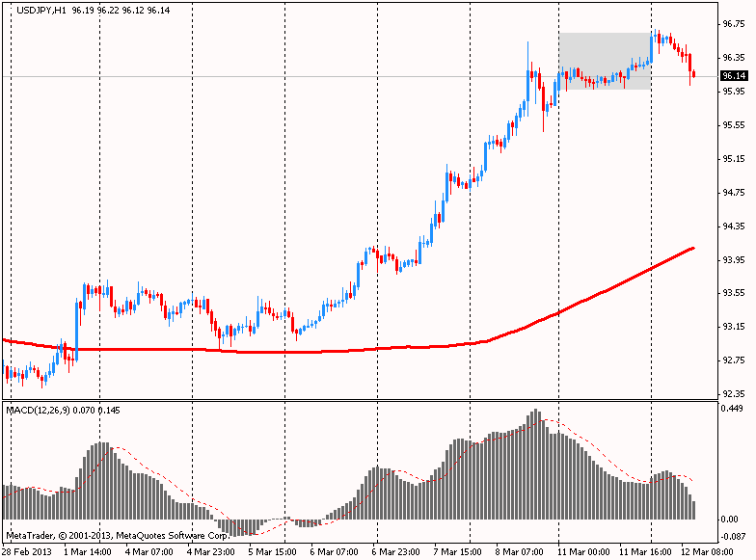This screenshot has height=560, width=756.
Task: Click the 6 Mar 07:00 time label
Action: point(334,551)
